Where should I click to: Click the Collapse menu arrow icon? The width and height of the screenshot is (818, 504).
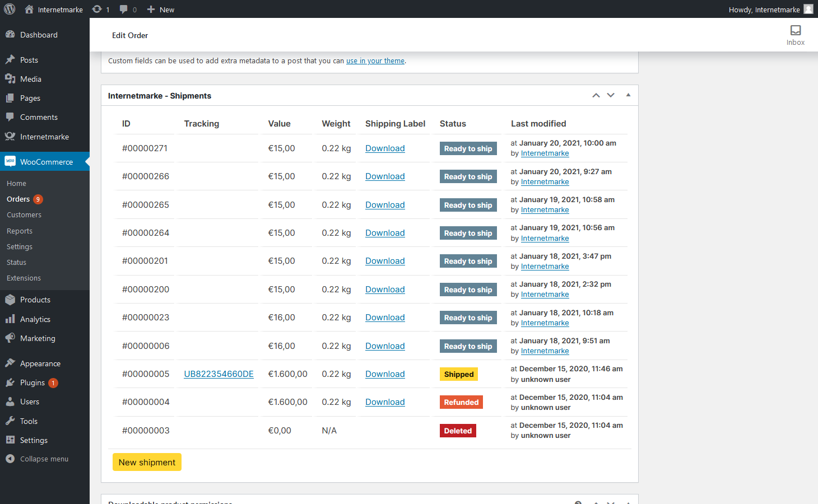[x=10, y=459]
